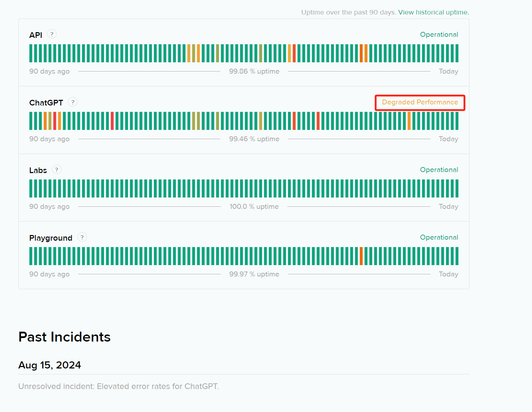Click the Labs Operational status text

(x=439, y=170)
